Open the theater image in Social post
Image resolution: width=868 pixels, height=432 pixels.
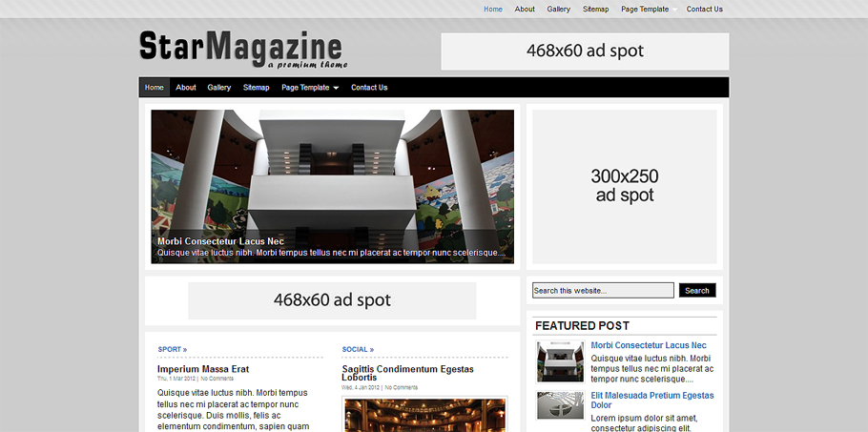(424, 415)
